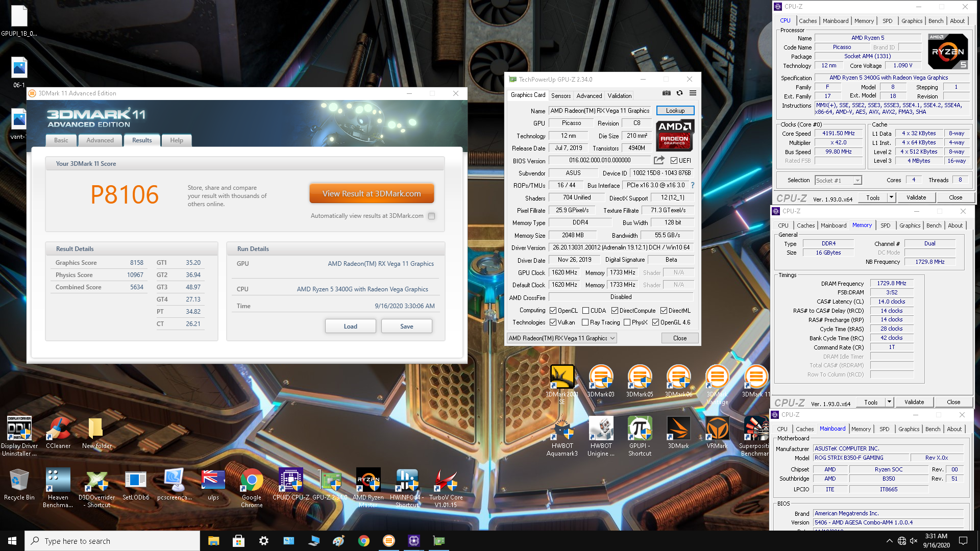Open HWBOT Unigine desktop icon
The width and height of the screenshot is (980, 551).
(x=601, y=436)
